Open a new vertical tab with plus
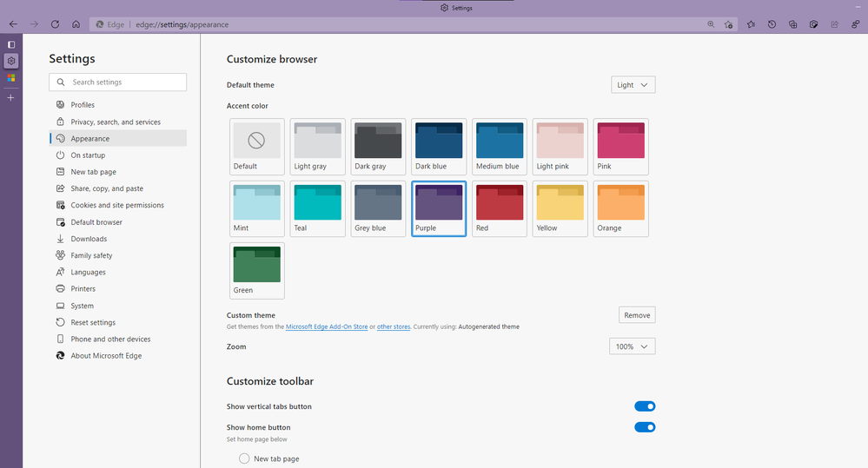The image size is (868, 468). click(11, 97)
